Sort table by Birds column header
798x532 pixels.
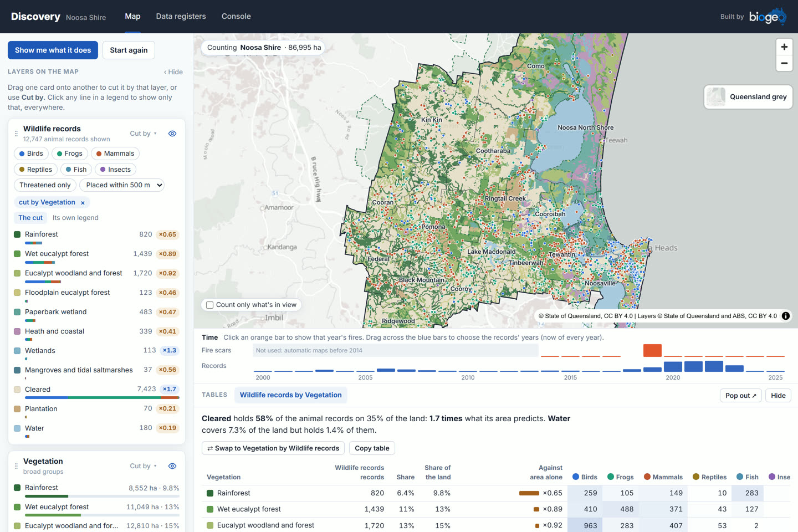tap(585, 477)
